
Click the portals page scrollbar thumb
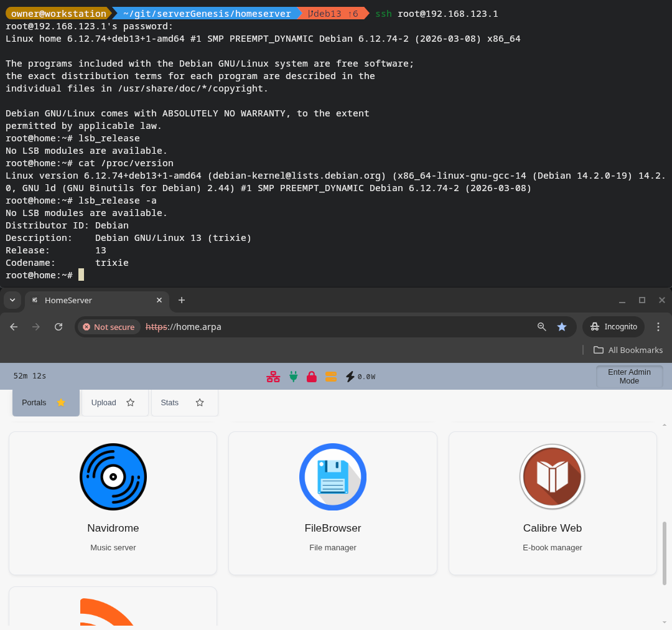(x=665, y=553)
